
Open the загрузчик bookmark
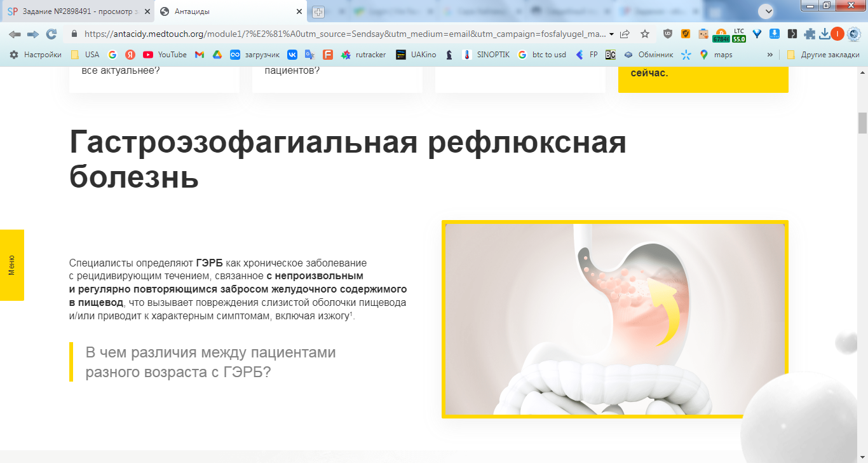255,55
